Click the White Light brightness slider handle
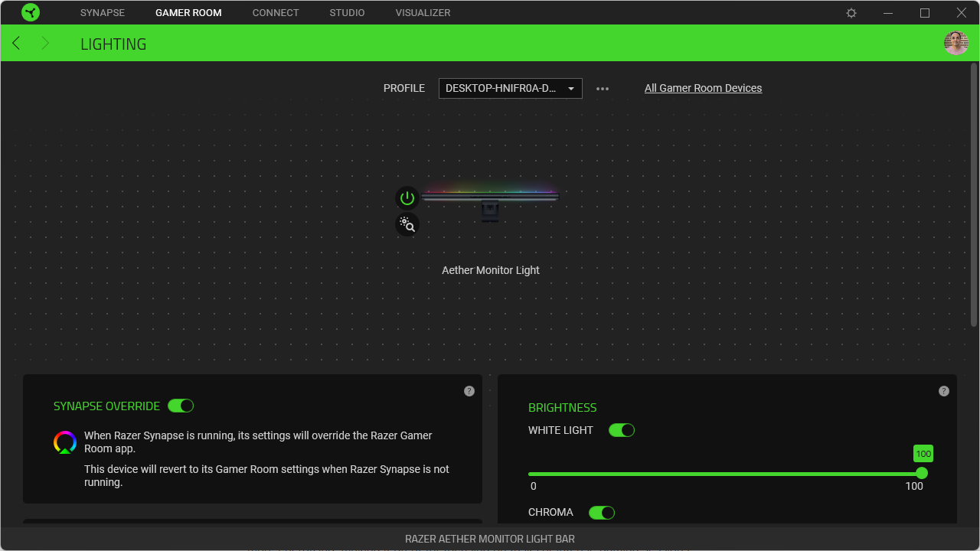Screen dimensions: 980x551 (922, 473)
